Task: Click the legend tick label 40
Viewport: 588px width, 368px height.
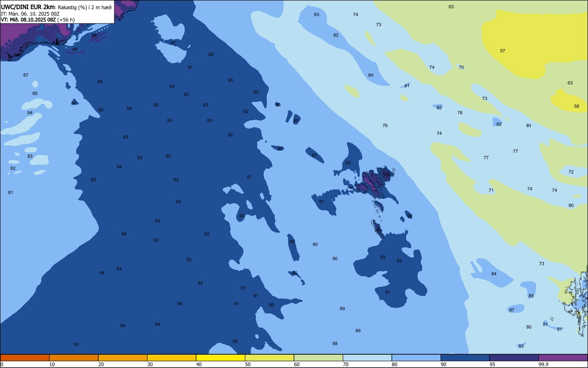Action: (x=199, y=364)
